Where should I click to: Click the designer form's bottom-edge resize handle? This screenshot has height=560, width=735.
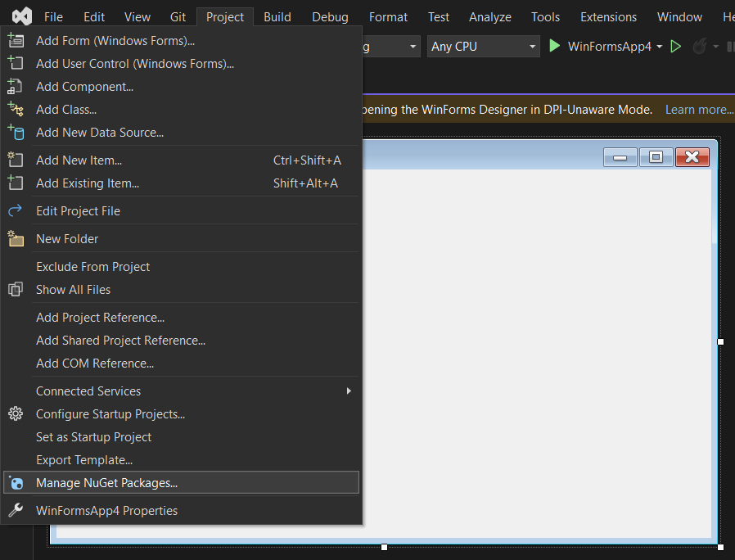pyautogui.click(x=384, y=547)
